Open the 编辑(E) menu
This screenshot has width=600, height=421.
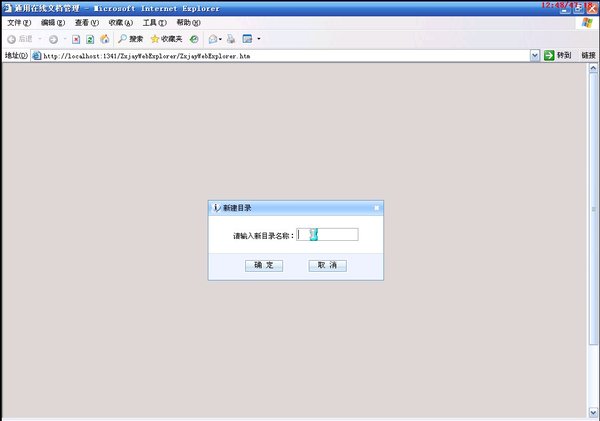(x=53, y=23)
